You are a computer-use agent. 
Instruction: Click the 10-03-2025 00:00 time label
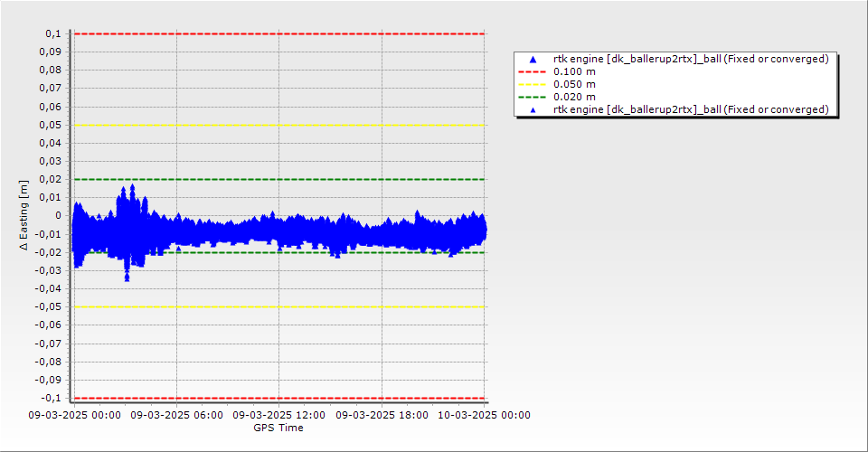tap(485, 415)
